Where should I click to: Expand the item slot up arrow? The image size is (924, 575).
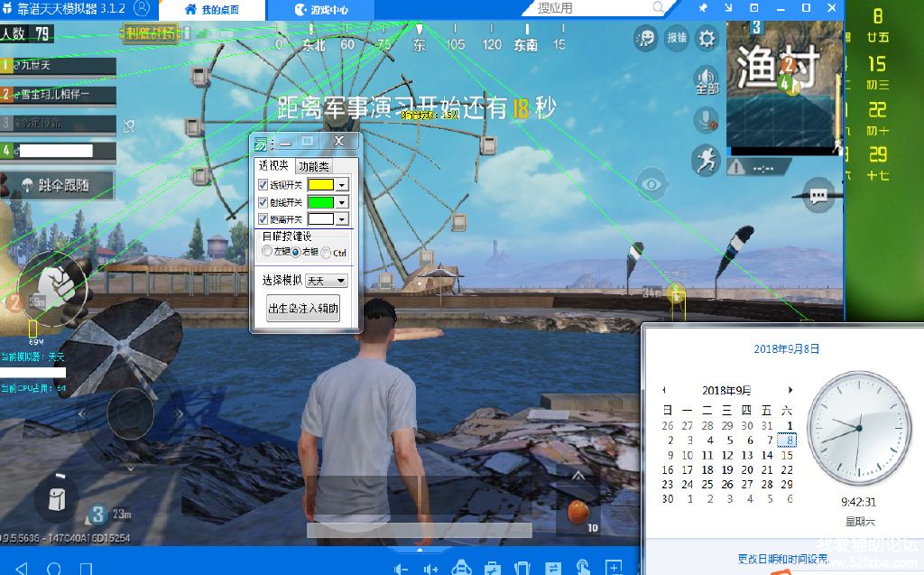point(578,476)
